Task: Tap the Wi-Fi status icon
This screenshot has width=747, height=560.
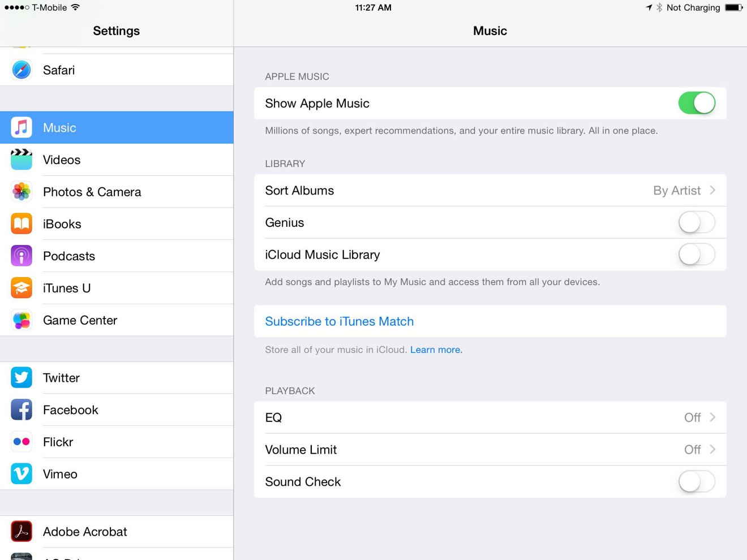Action: [x=75, y=7]
